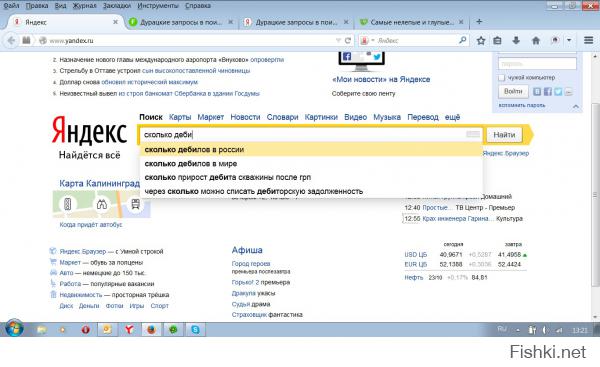Click the Войти login button
Viewport: 600px width, 367px height.
(513, 91)
